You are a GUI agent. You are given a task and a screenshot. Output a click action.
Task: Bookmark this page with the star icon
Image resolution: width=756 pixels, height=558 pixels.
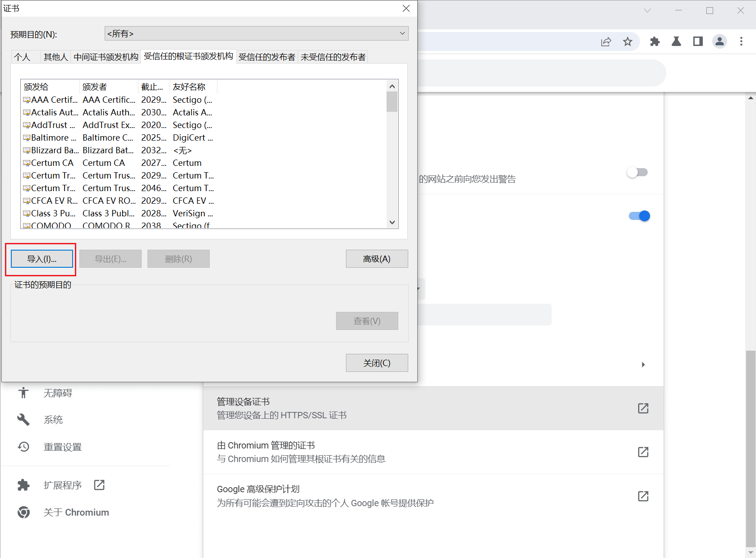627,42
